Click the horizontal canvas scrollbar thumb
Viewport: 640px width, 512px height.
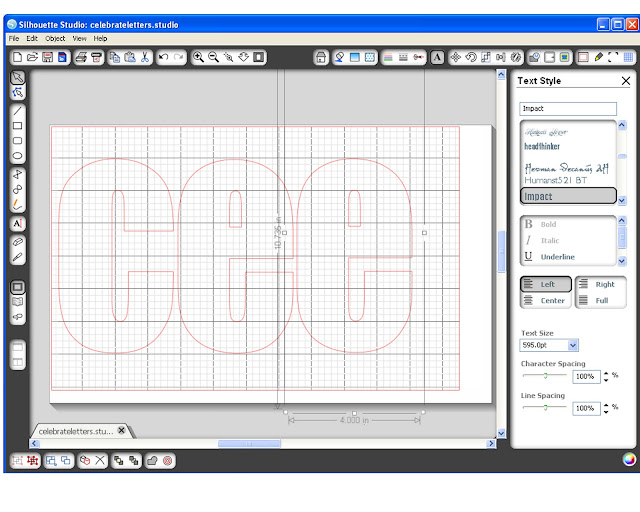(x=249, y=444)
